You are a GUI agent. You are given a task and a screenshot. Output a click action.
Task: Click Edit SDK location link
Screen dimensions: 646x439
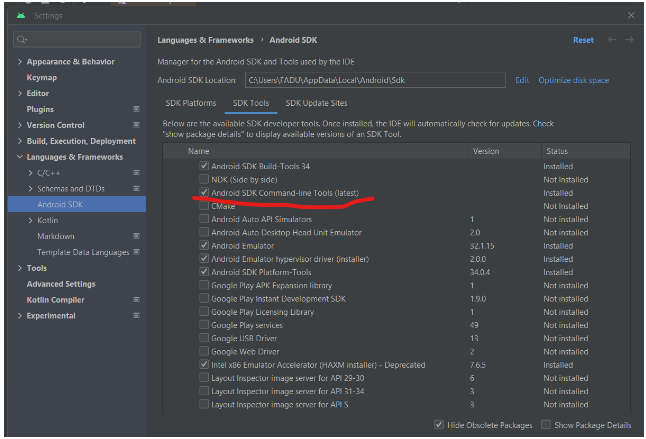coord(522,80)
